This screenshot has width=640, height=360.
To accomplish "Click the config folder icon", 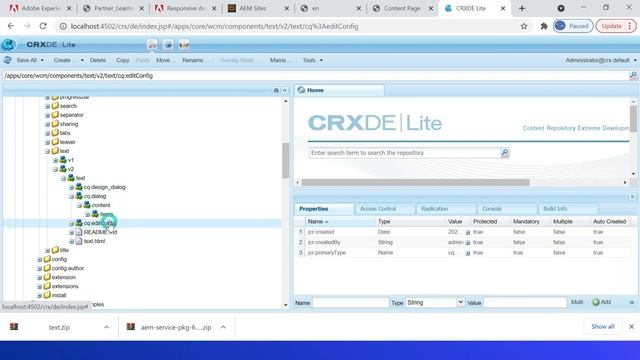I will (47, 259).
